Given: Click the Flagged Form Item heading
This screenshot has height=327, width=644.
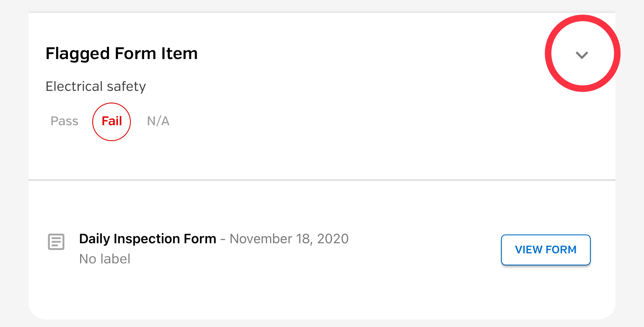Looking at the screenshot, I should pos(122,54).
